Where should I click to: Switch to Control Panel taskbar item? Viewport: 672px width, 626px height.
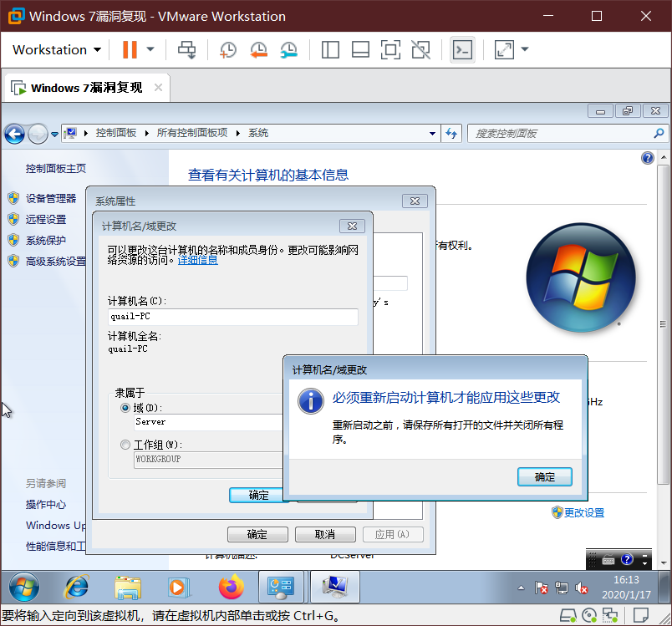tap(281, 587)
